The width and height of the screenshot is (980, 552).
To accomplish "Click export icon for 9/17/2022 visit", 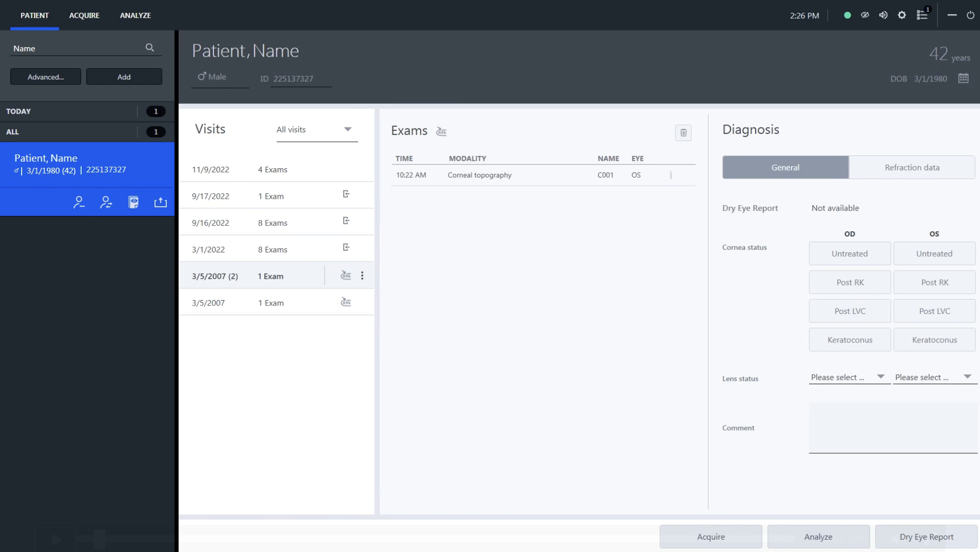I will (x=346, y=194).
